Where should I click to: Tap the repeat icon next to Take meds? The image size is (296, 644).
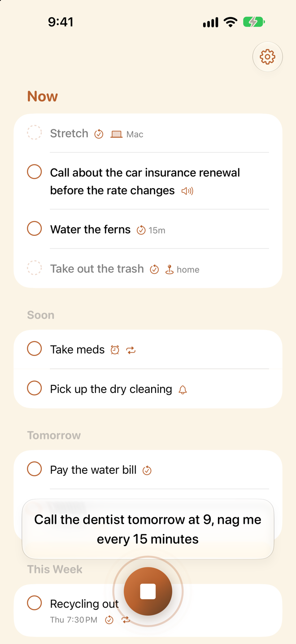131,350
